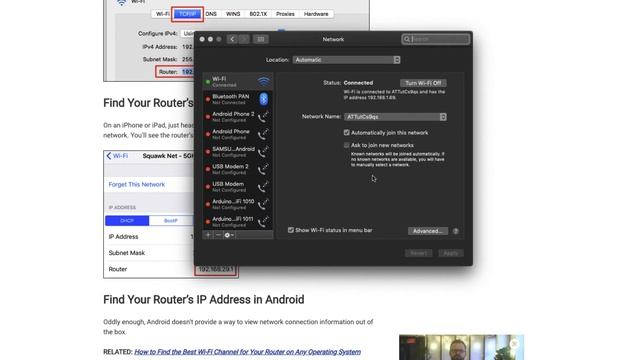Open the Best Wi-Fi Channel related link
Screen dimensions: 640x360
pyautogui.click(x=247, y=352)
